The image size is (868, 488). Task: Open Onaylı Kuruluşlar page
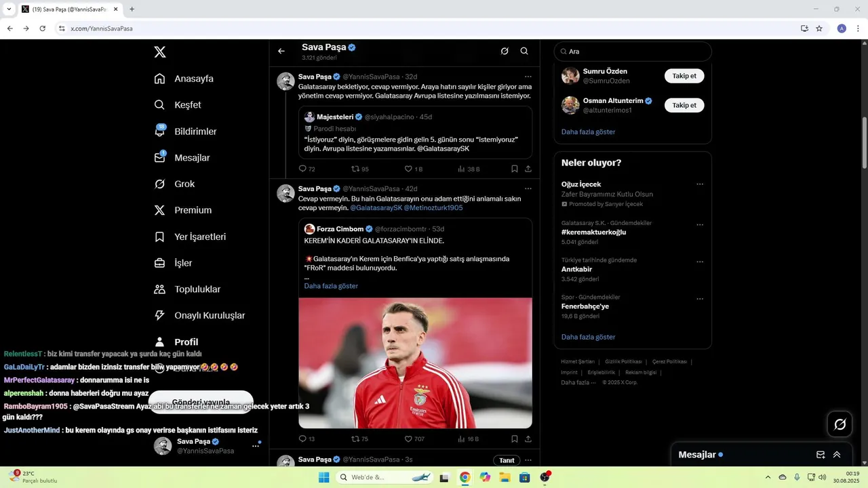(199, 316)
